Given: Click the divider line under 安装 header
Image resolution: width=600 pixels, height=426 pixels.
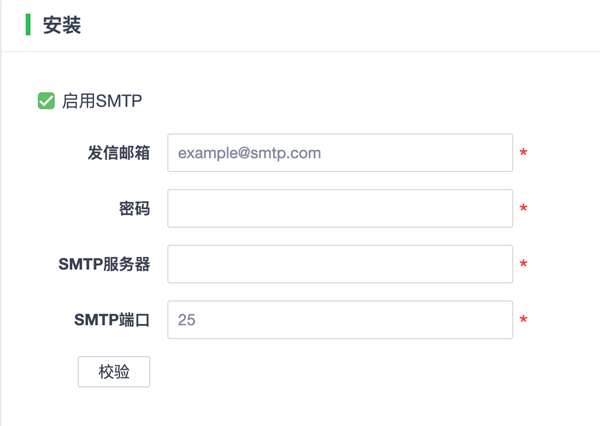Looking at the screenshot, I should [x=300, y=52].
